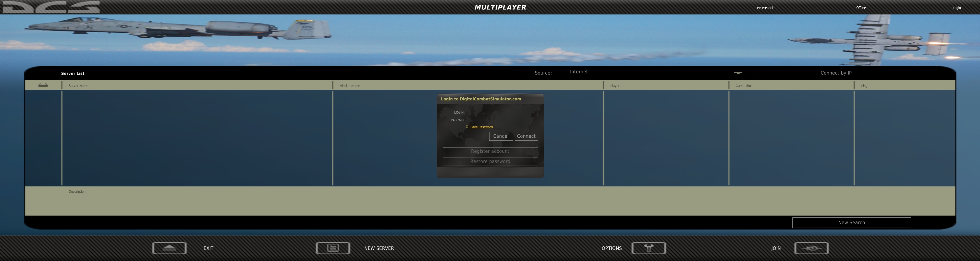Click the lock column header icon
980x261 pixels.
coord(43,85)
